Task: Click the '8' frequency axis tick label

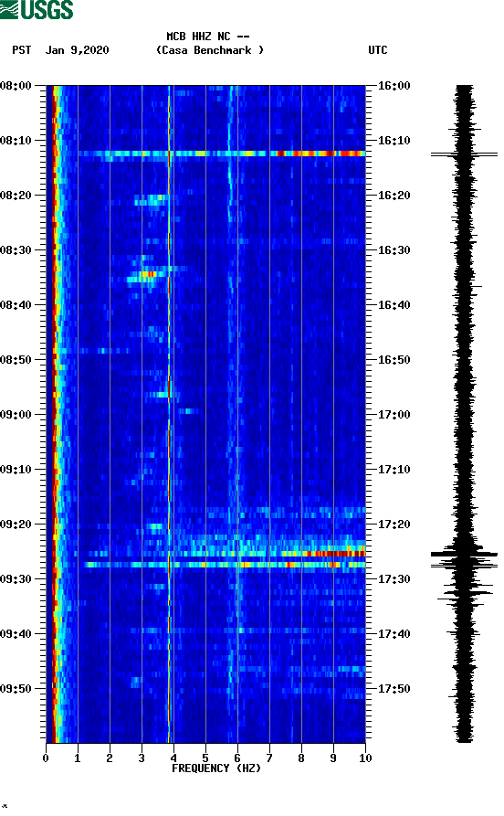Action: (x=301, y=758)
